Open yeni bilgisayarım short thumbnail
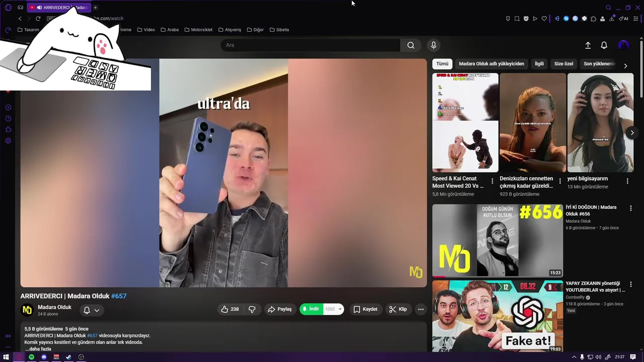This screenshot has height=362, width=644. (x=600, y=123)
